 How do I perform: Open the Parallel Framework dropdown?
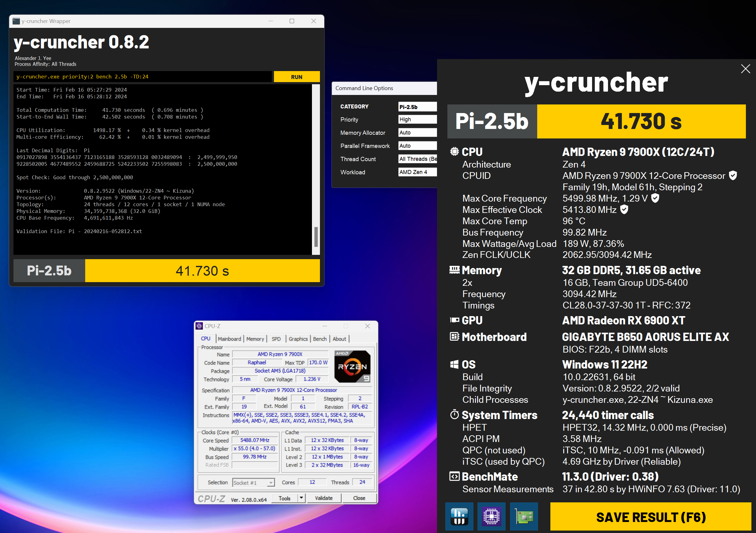(417, 146)
